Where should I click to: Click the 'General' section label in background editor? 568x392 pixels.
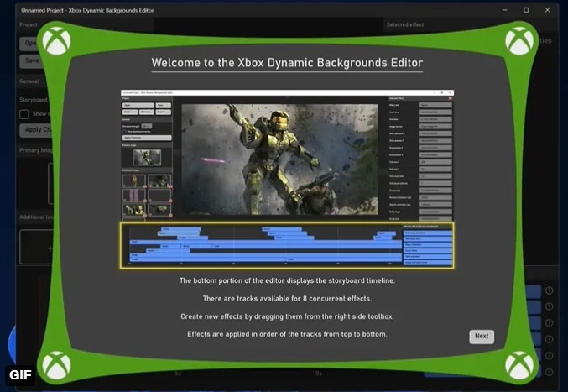29,81
